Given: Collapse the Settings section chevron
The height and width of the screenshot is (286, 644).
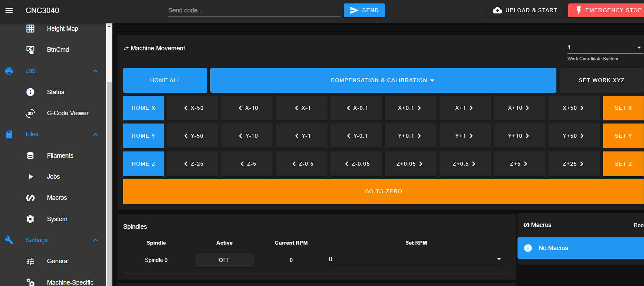Looking at the screenshot, I should 95,240.
